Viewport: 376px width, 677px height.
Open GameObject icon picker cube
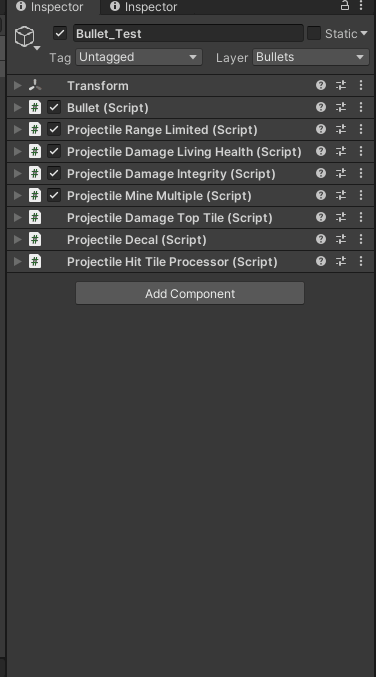coord(25,36)
